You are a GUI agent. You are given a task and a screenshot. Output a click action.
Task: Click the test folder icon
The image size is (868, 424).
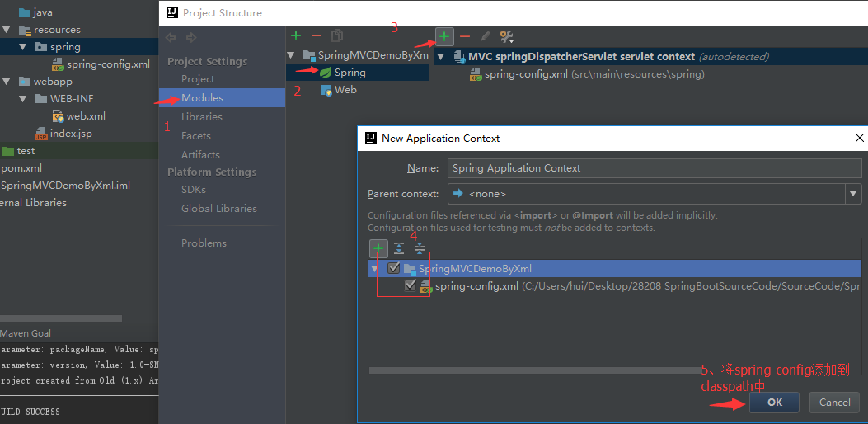click(x=8, y=151)
